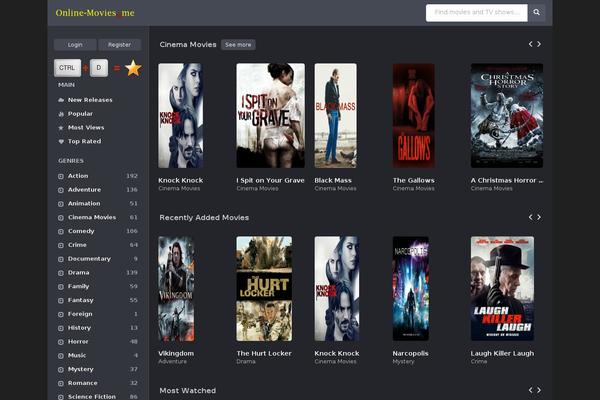Open the Laugh Killer Laugh poster
The image size is (600, 400).
[502, 289]
